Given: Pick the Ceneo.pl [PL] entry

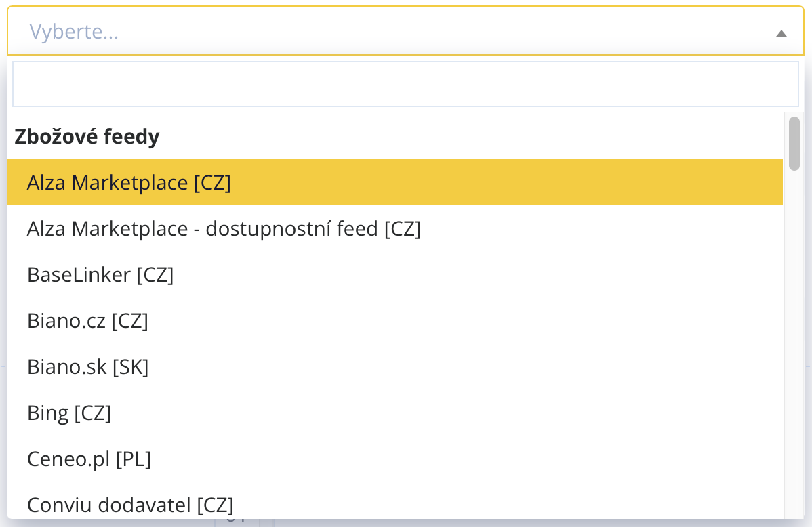Looking at the screenshot, I should coord(89,459).
